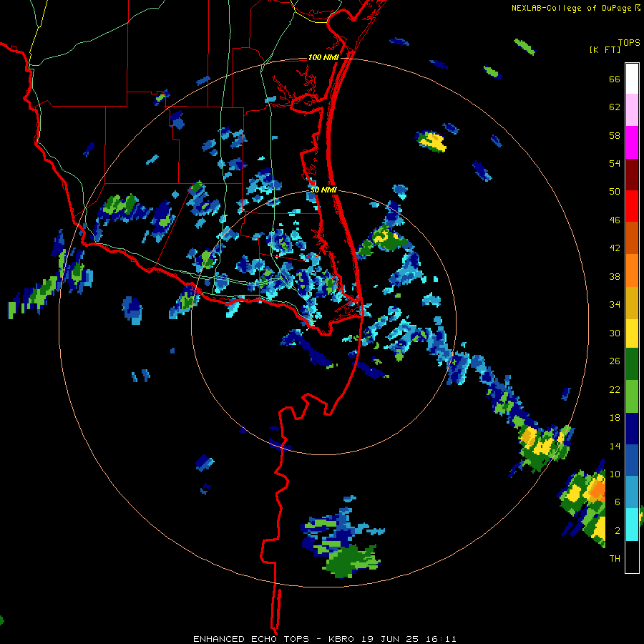Viewport: 644px width, 644px height.
Task: Click the "26" legend value
Action: (x=615, y=361)
